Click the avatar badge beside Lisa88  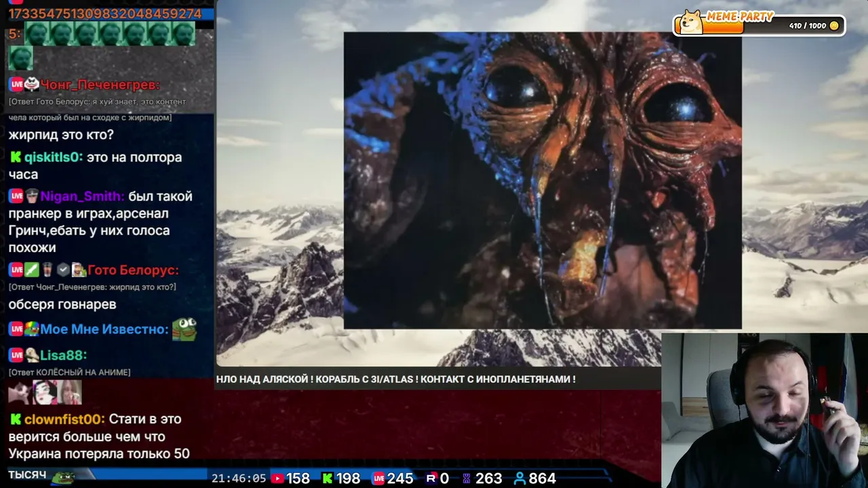click(32, 355)
